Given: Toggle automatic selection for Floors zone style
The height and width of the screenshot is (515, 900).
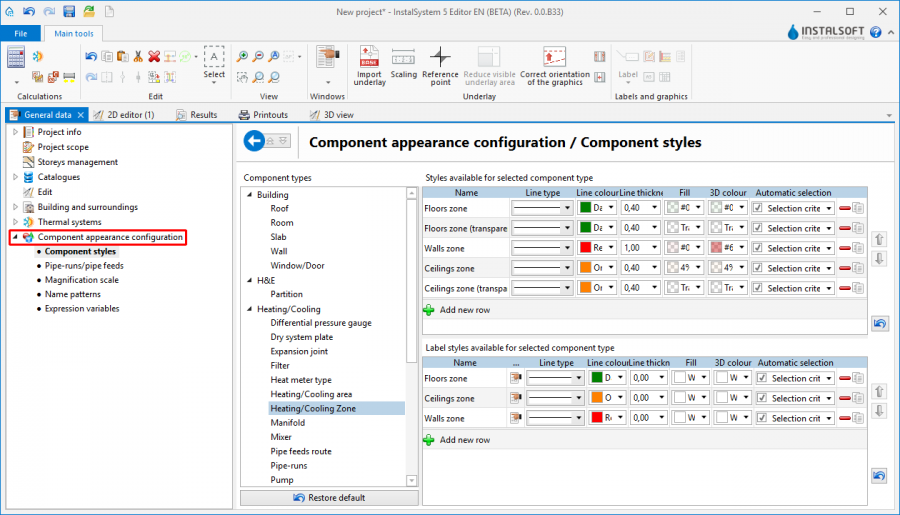Looking at the screenshot, I should click(x=758, y=208).
